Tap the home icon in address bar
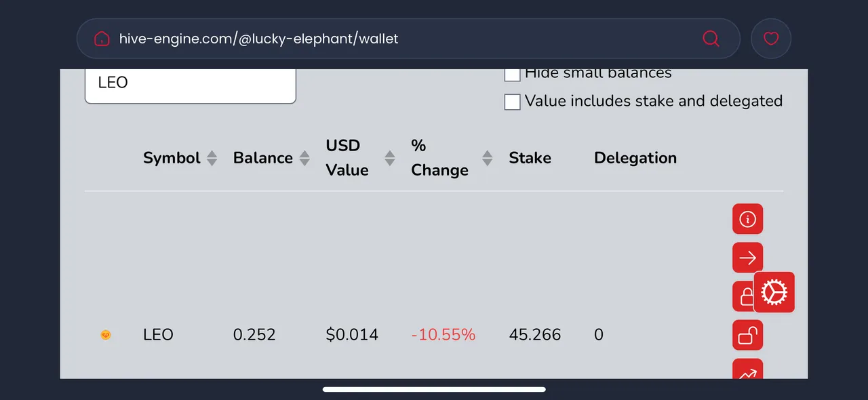 pos(102,39)
